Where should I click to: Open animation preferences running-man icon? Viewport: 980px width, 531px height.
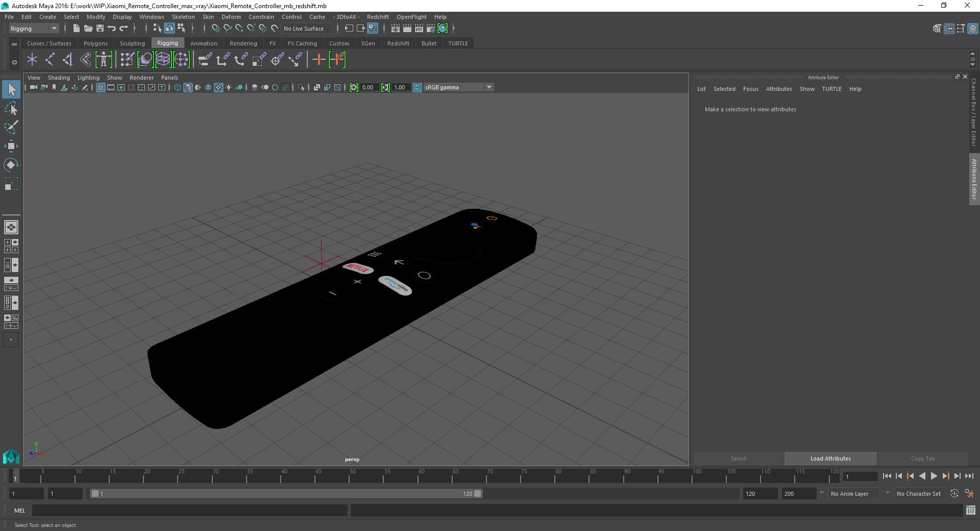(969, 494)
